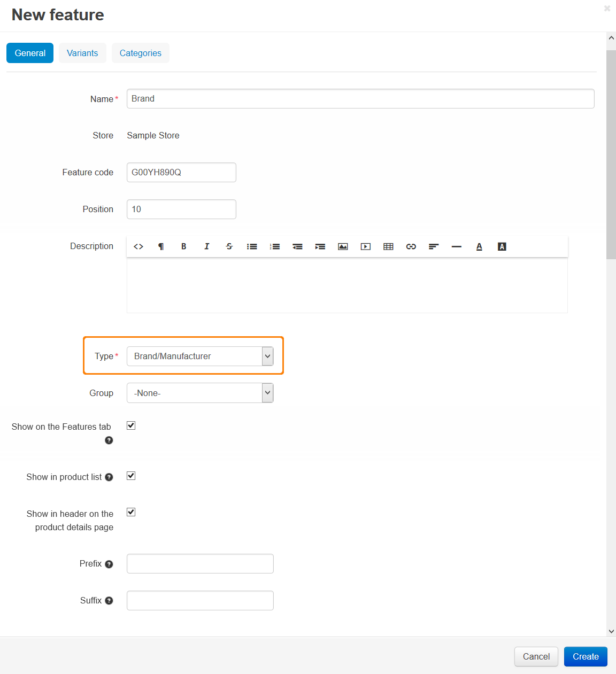This screenshot has width=616, height=674.
Task: Focus the Name field containing Brand
Action: [x=360, y=98]
